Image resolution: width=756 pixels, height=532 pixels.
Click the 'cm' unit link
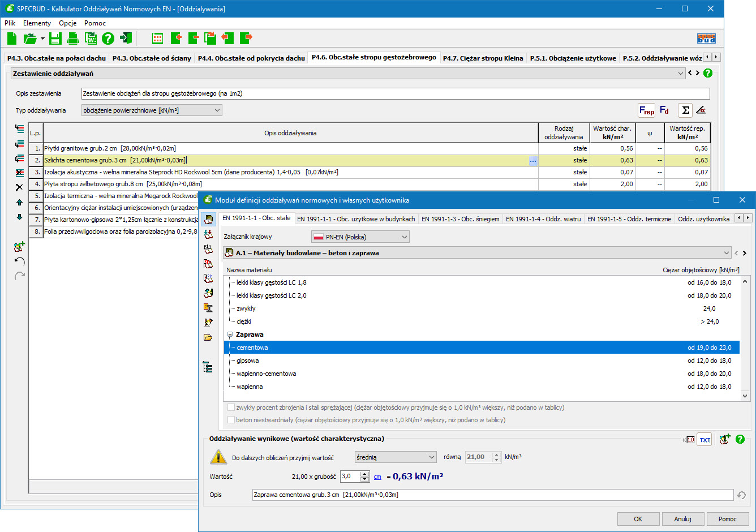[377, 477]
